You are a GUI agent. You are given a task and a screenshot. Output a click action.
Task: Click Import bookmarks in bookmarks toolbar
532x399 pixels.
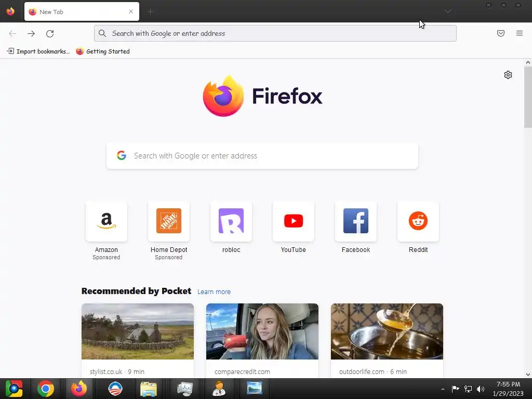tap(38, 51)
